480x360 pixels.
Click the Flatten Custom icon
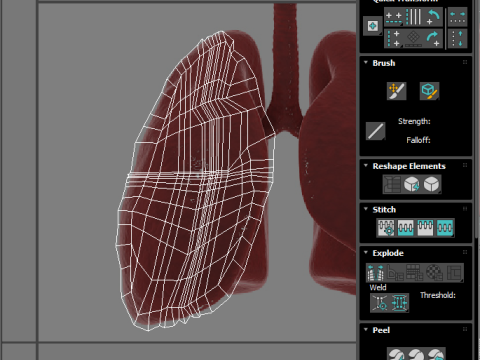tap(454, 273)
